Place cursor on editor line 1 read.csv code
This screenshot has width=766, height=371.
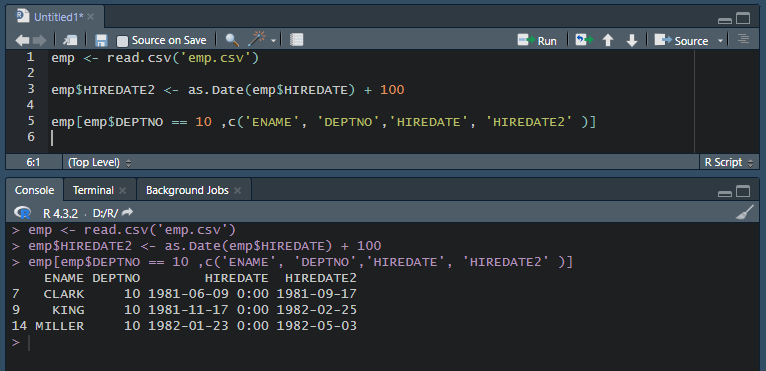point(155,58)
